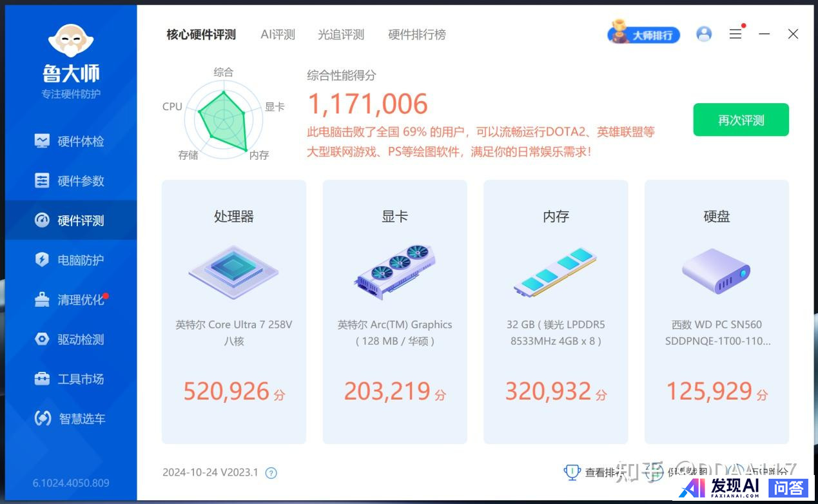
Task: Click the green 再次评测 button
Action: click(x=741, y=120)
